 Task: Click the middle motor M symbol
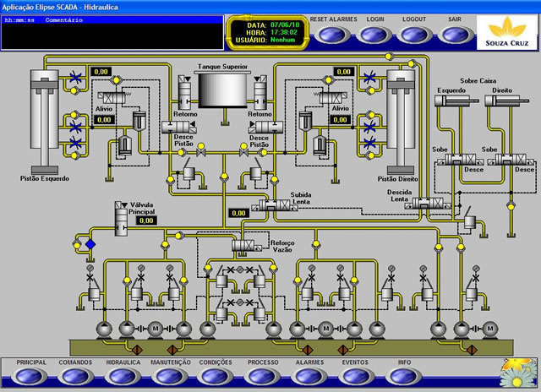(x=325, y=329)
